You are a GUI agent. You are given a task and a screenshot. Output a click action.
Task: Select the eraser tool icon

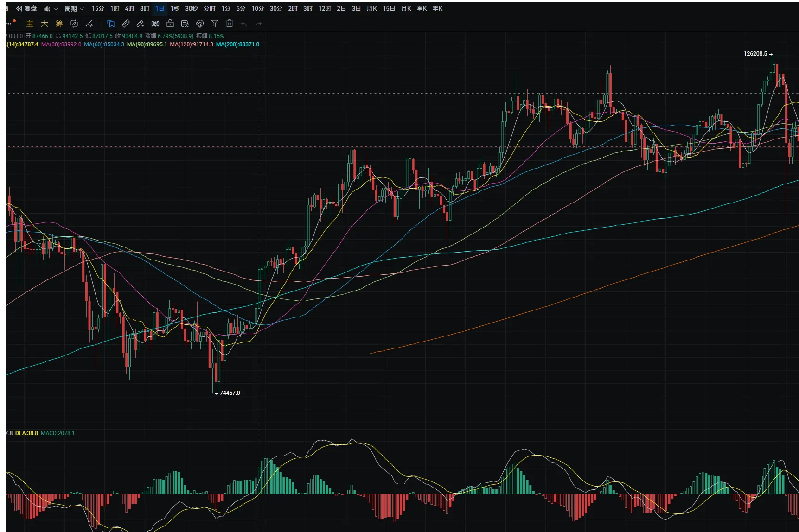tap(141, 24)
